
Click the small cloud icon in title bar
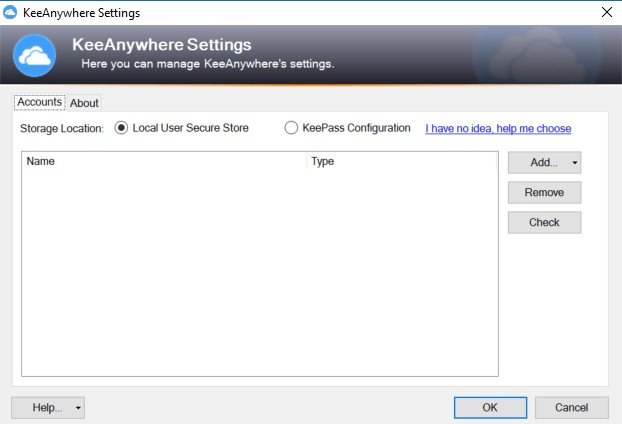pyautogui.click(x=10, y=12)
